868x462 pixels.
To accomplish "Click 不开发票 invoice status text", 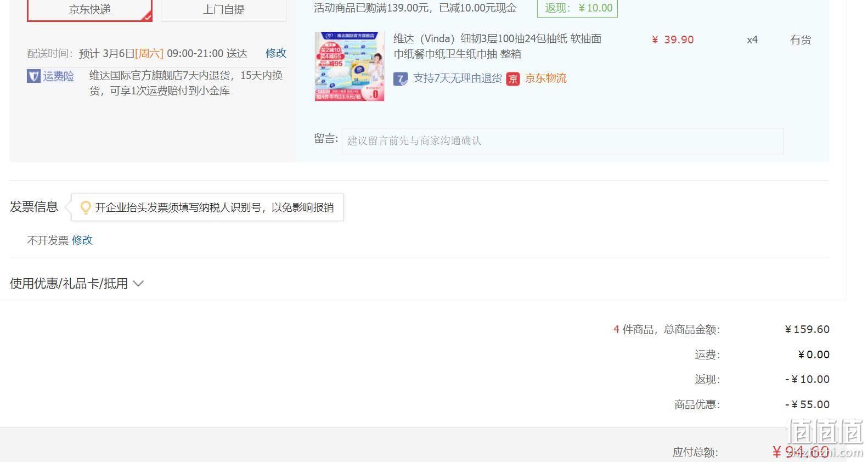I will point(48,240).
